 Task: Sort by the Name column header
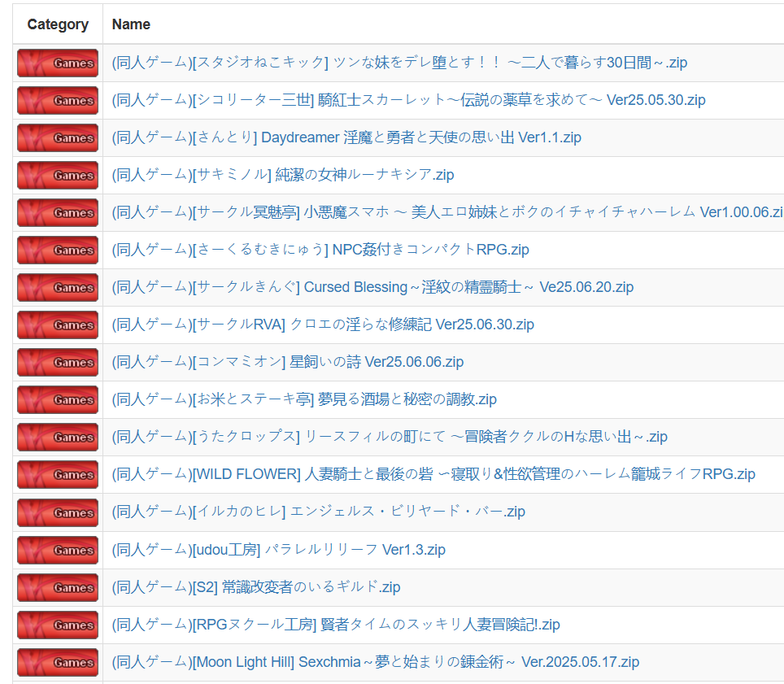(x=131, y=24)
